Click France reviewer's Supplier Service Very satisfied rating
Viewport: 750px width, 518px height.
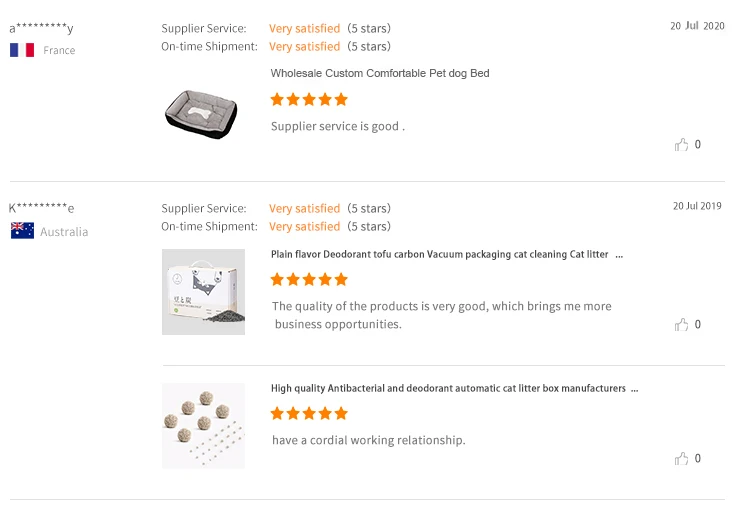[304, 29]
